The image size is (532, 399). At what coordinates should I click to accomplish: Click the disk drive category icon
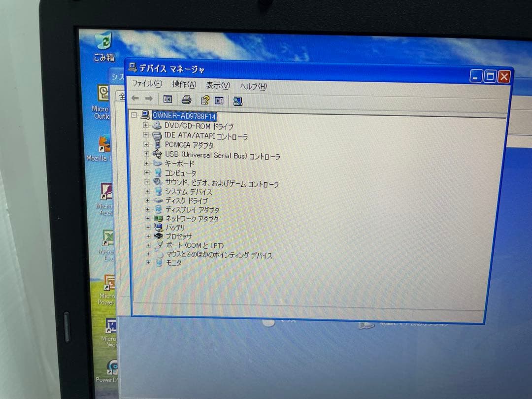[x=158, y=200]
